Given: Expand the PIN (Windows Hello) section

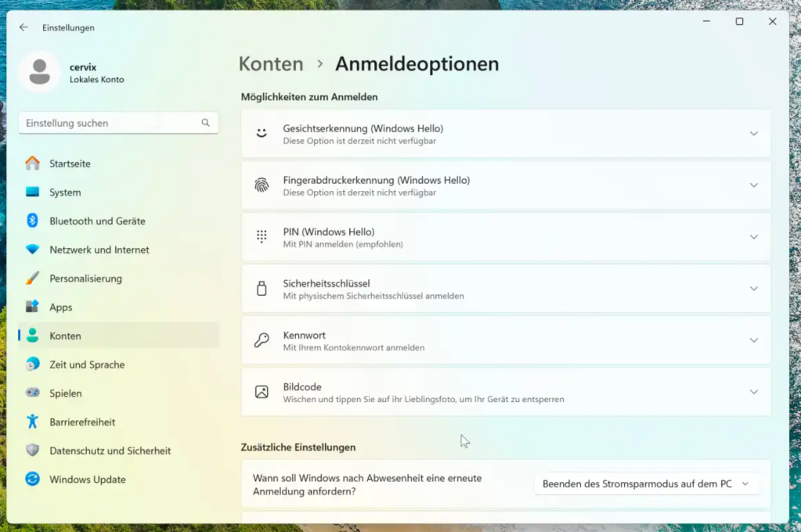Looking at the screenshot, I should click(753, 236).
